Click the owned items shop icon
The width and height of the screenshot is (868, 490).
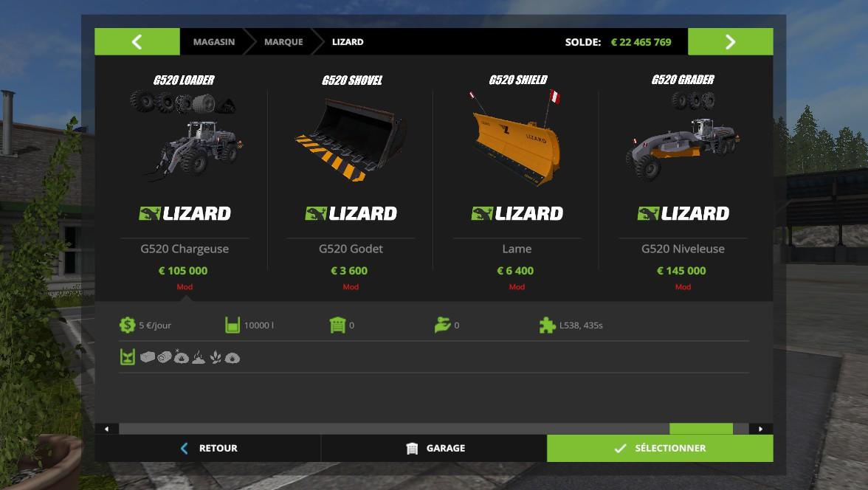point(337,325)
